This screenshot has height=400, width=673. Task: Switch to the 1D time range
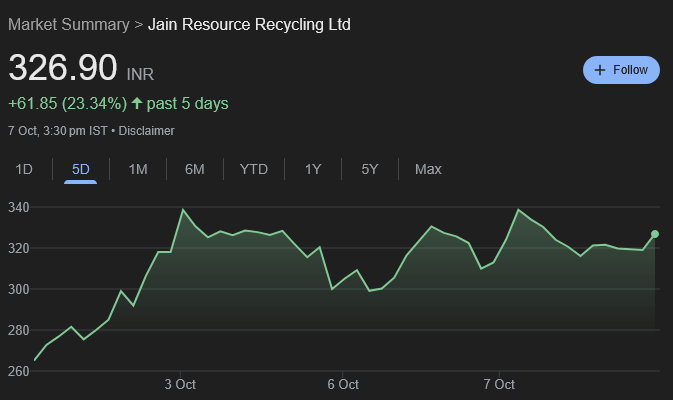(x=24, y=169)
